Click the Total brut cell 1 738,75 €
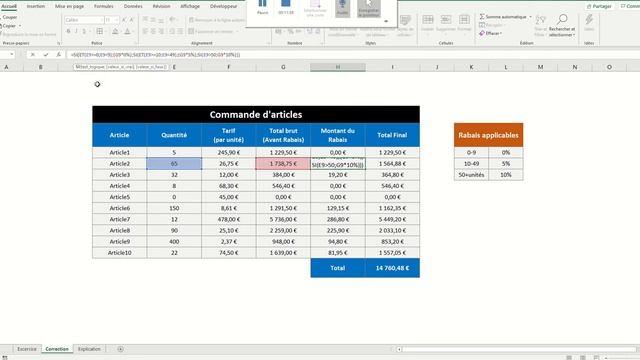Image resolution: width=640 pixels, height=360 pixels. pyautogui.click(x=283, y=164)
